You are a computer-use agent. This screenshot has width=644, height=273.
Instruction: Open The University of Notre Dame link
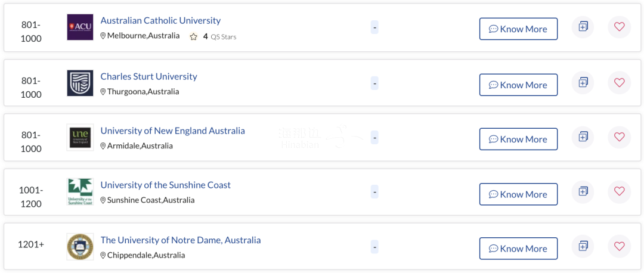pyautogui.click(x=181, y=240)
